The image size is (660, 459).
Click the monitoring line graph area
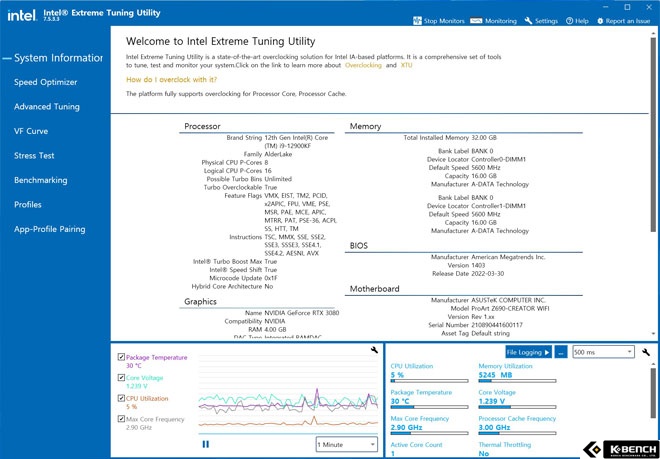coord(288,394)
